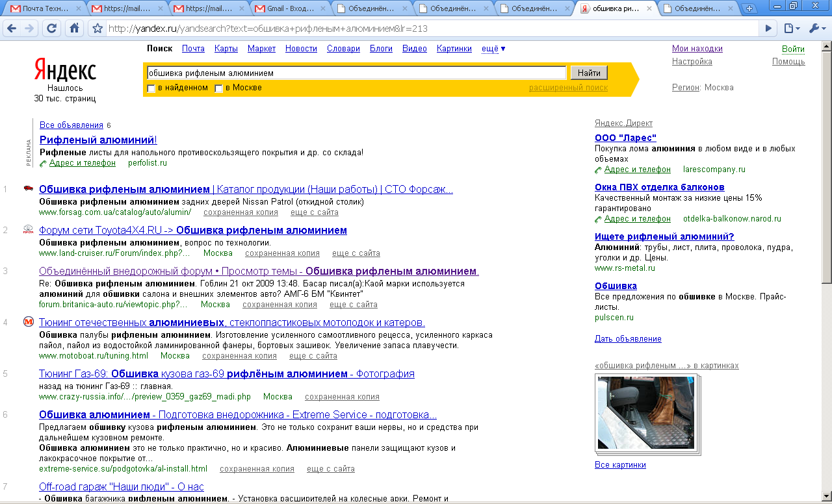
Task: Click the go arrow beside address bar
Action: coord(768,29)
